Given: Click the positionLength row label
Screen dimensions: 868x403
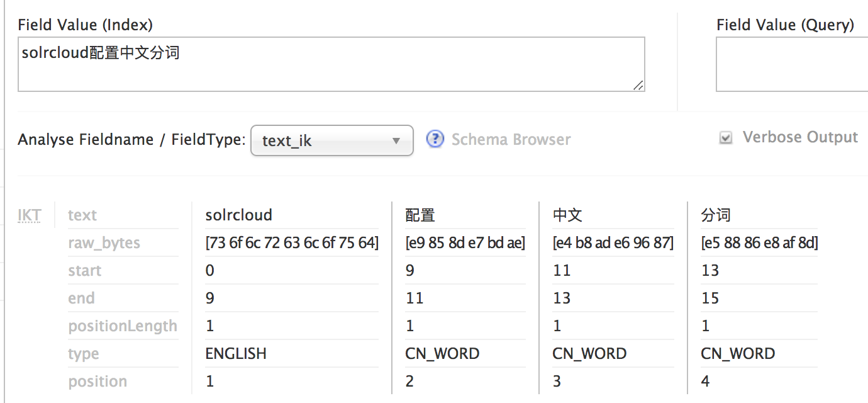Looking at the screenshot, I should point(123,326).
